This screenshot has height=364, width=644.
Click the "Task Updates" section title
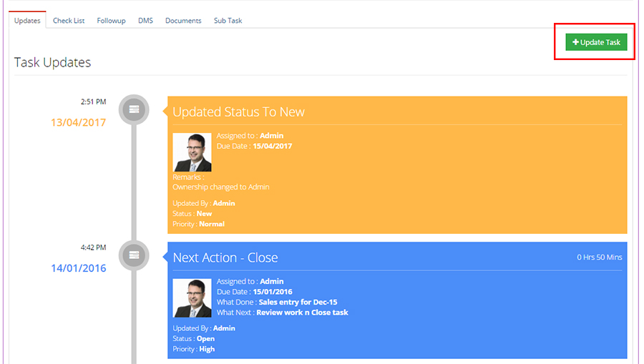(52, 62)
